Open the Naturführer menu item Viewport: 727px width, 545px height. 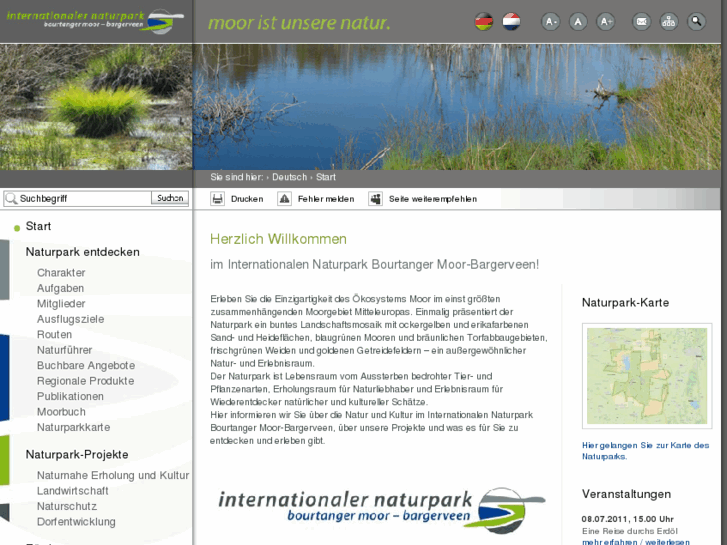pyautogui.click(x=64, y=350)
